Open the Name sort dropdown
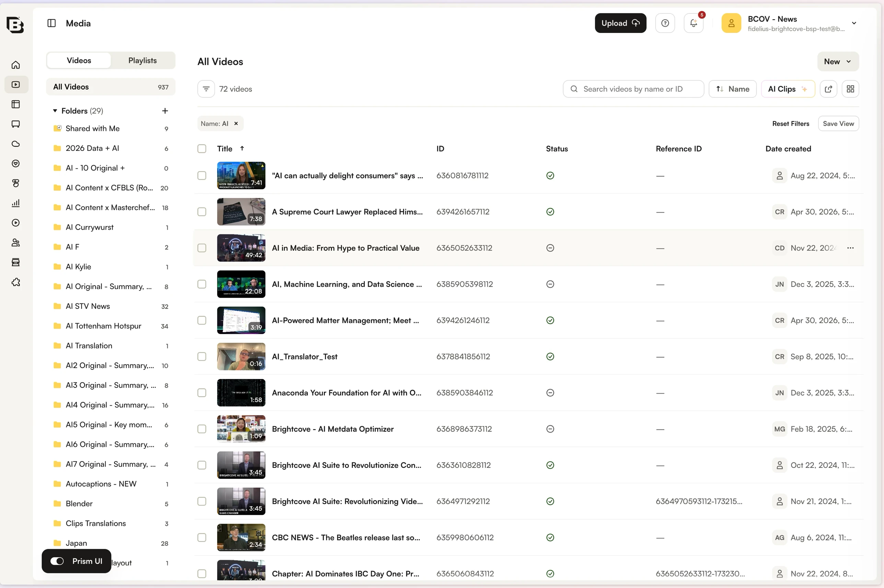 coord(732,89)
